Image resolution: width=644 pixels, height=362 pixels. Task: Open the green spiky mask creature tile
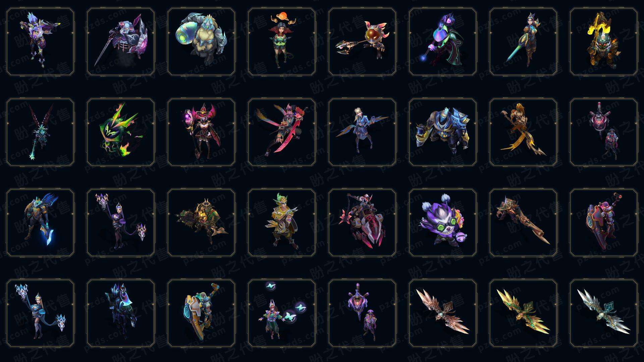tap(121, 132)
